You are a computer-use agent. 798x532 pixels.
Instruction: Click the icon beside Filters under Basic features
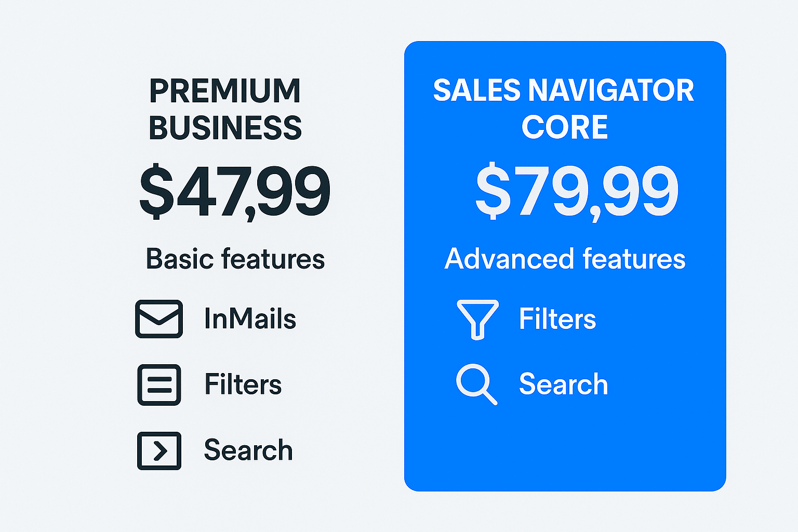159,385
